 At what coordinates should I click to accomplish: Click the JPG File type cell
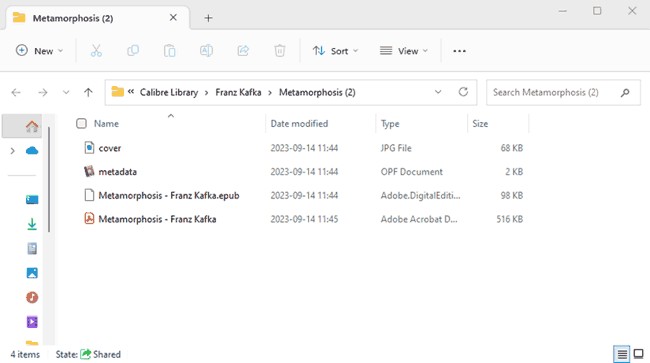396,148
